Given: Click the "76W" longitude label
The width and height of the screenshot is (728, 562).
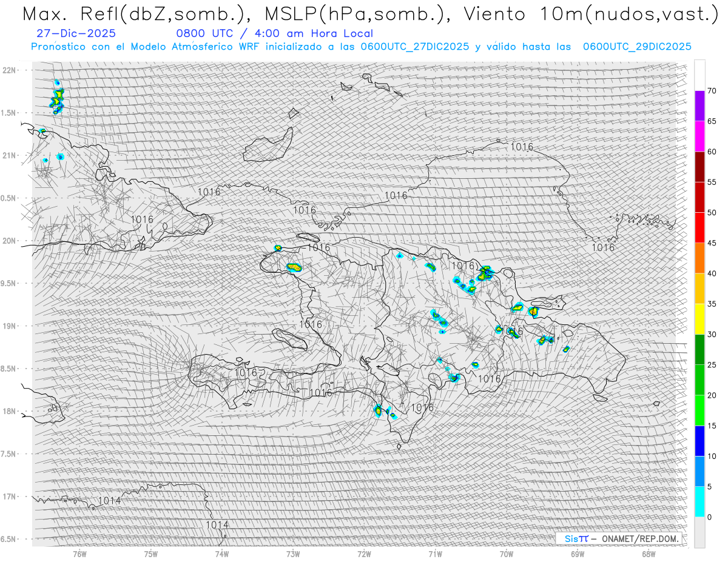Looking at the screenshot, I should click(x=79, y=554).
